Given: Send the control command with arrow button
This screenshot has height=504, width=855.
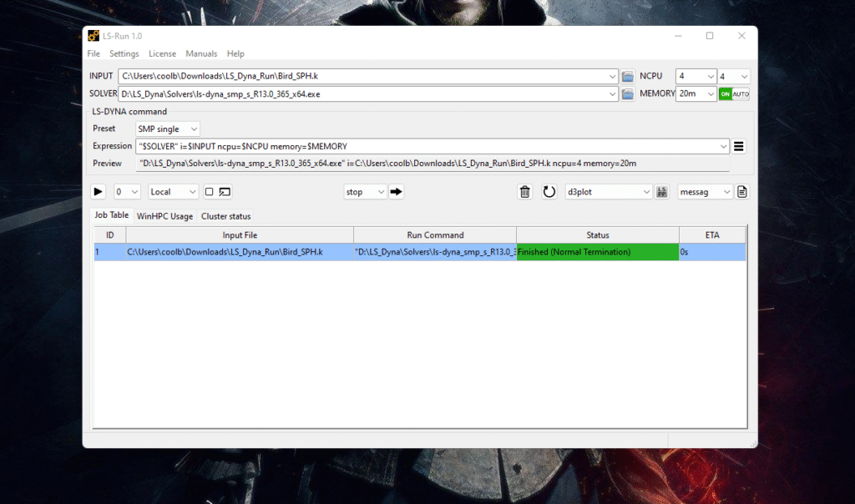Looking at the screenshot, I should tap(397, 192).
